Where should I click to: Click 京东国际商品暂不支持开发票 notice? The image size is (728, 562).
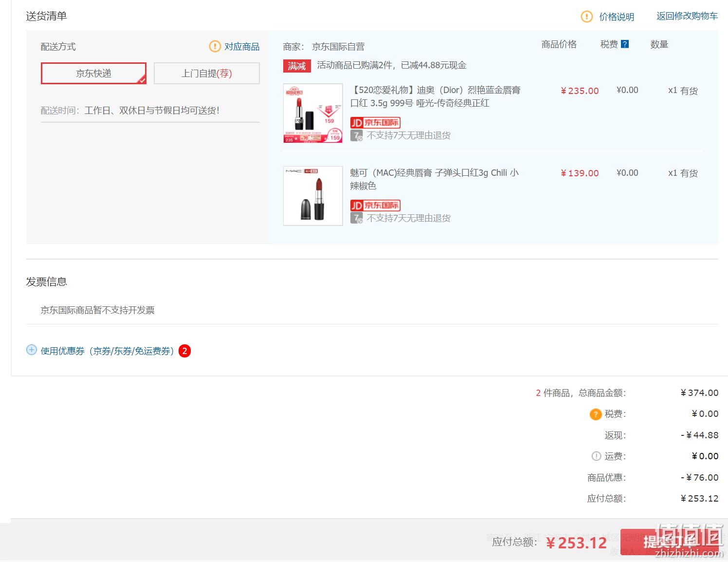point(98,310)
